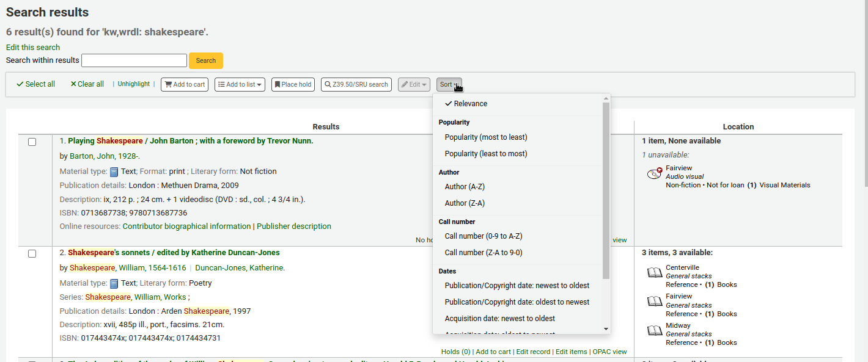Open the Edit dropdown

point(414,84)
